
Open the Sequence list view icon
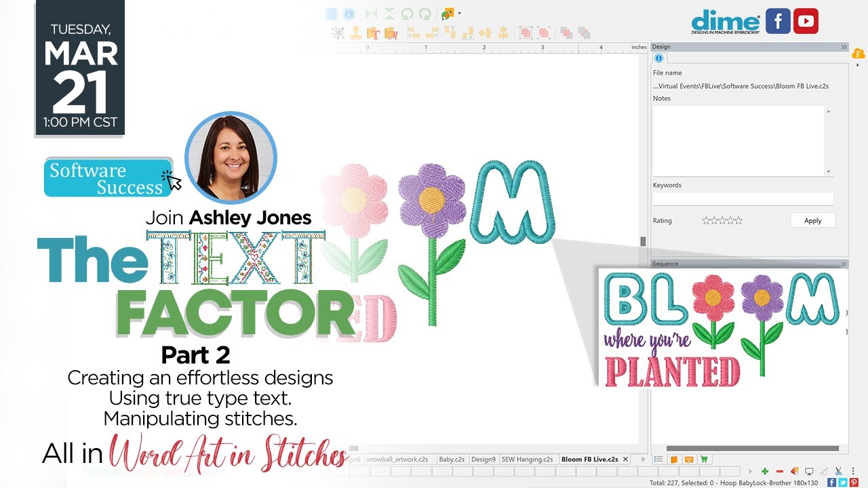click(x=658, y=459)
